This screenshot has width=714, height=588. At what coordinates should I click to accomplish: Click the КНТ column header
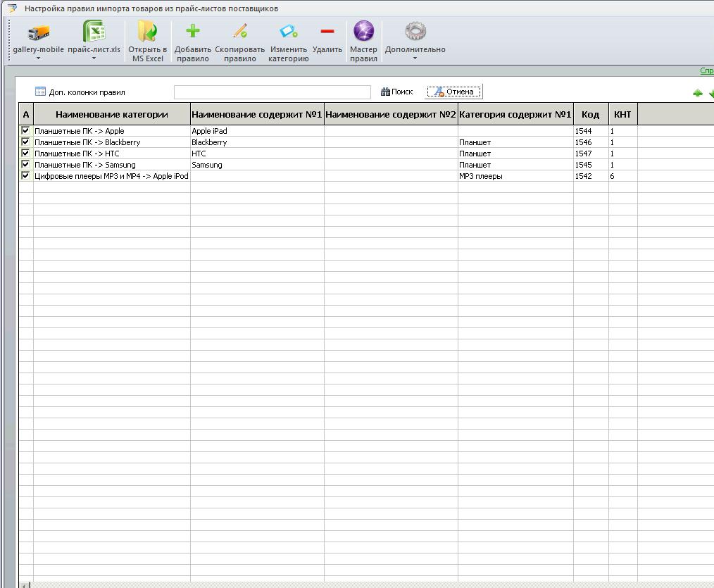(622, 114)
